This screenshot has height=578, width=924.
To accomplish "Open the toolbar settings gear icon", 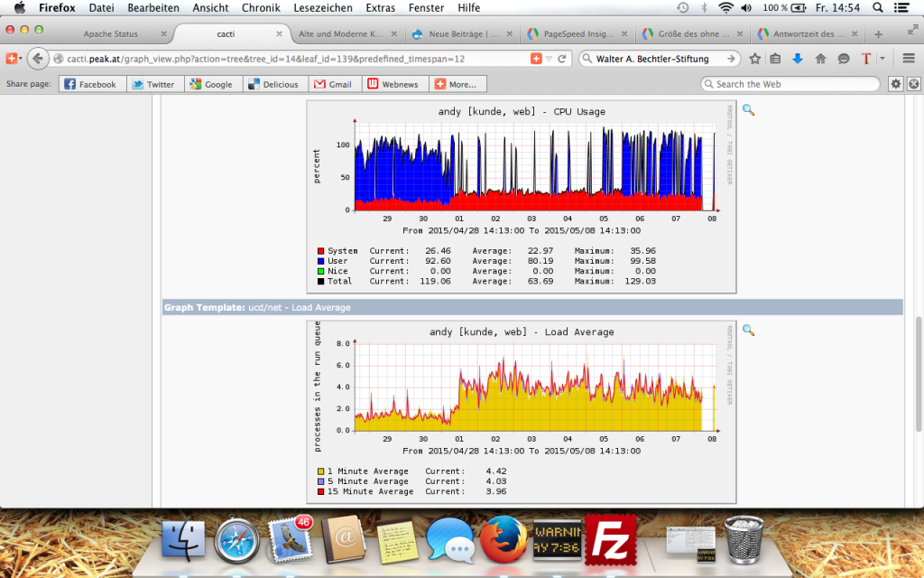I will pos(895,84).
